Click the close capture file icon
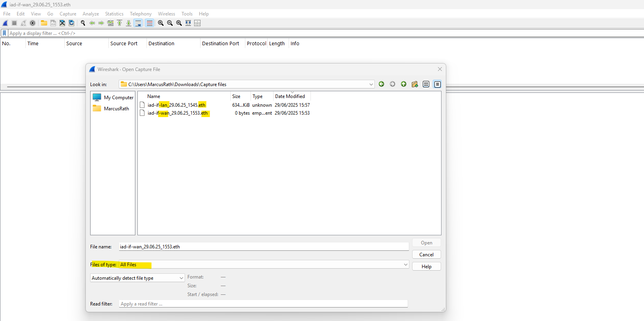The height and width of the screenshot is (321, 644). 62,23
